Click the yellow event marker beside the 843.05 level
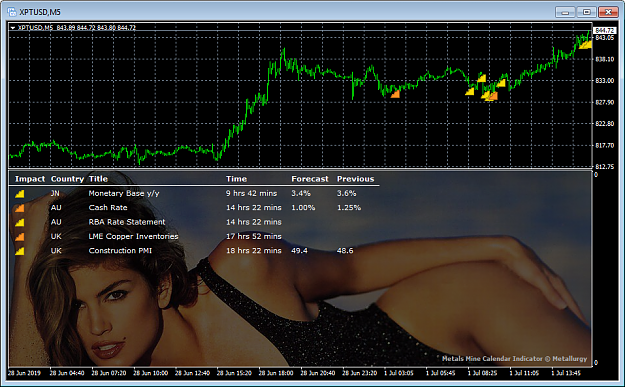Screen dimensions: 625x387 [585, 45]
